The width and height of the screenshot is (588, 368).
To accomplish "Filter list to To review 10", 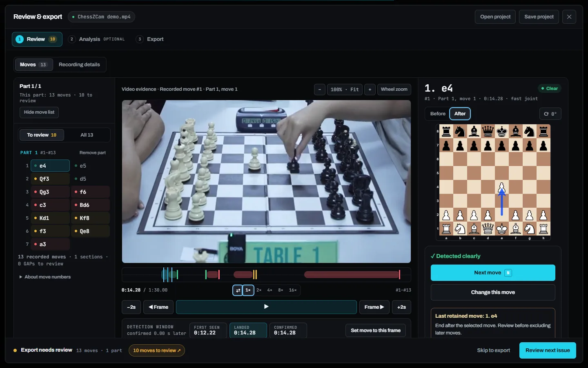I will point(42,135).
